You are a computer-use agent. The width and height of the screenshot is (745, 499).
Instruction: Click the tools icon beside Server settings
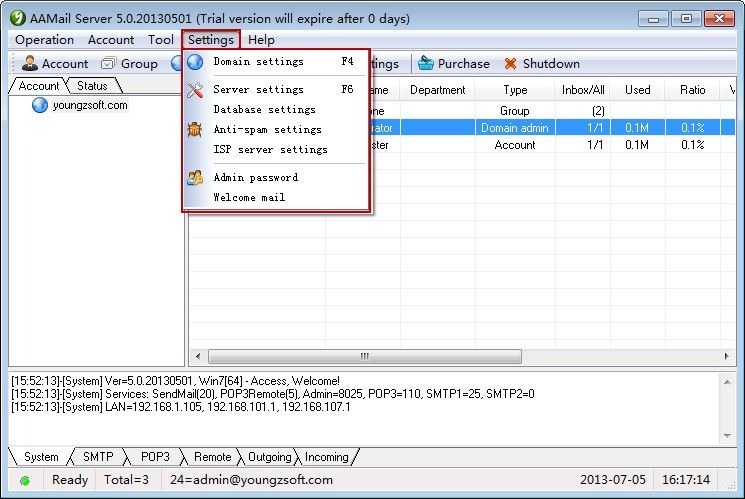[195, 89]
